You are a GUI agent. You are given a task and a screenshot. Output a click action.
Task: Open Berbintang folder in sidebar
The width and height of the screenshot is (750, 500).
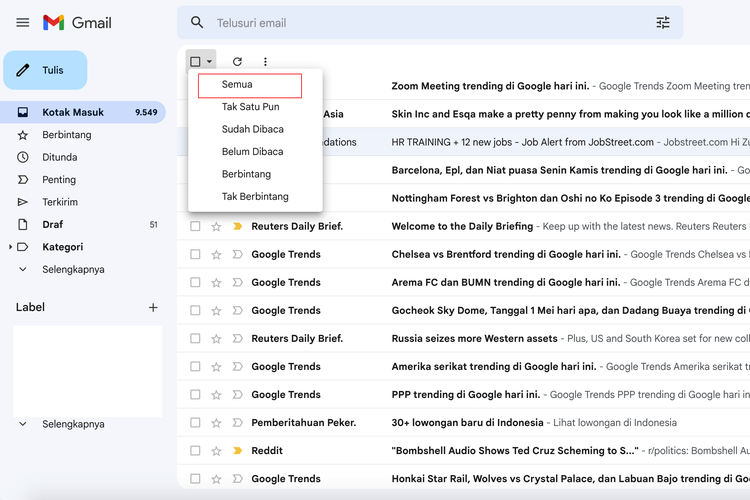coord(83,135)
